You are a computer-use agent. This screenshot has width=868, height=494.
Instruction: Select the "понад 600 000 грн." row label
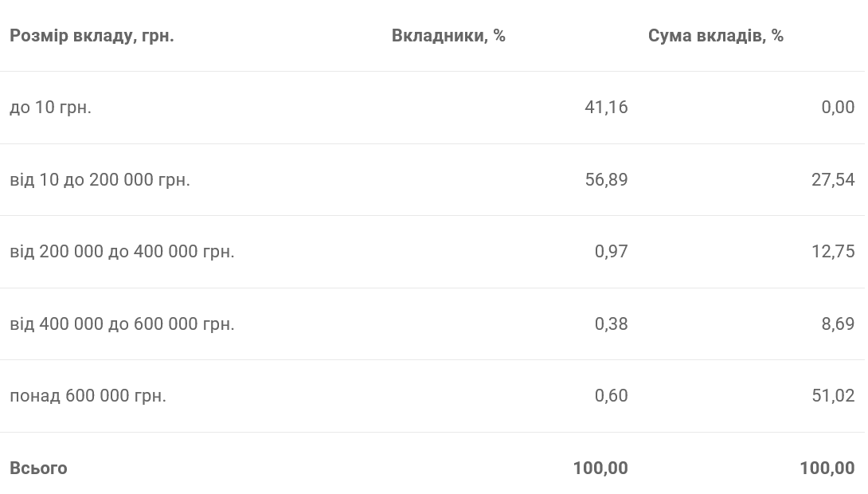pyautogui.click(x=88, y=396)
